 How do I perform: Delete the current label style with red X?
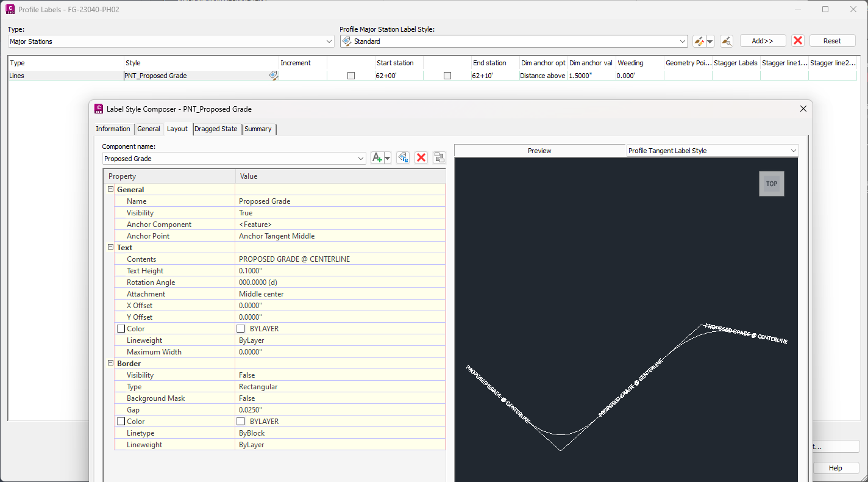click(798, 40)
